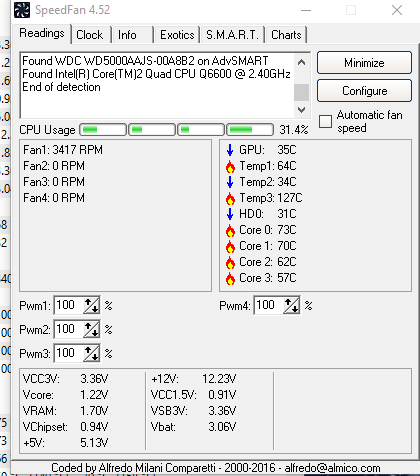Click the flame icon beside Core 2
420x476 pixels.
(x=230, y=262)
